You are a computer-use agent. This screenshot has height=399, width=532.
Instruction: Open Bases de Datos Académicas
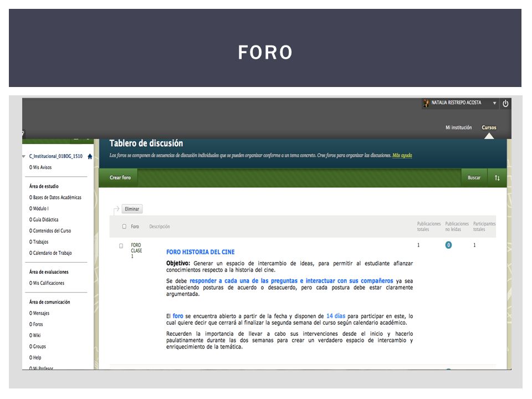55,197
